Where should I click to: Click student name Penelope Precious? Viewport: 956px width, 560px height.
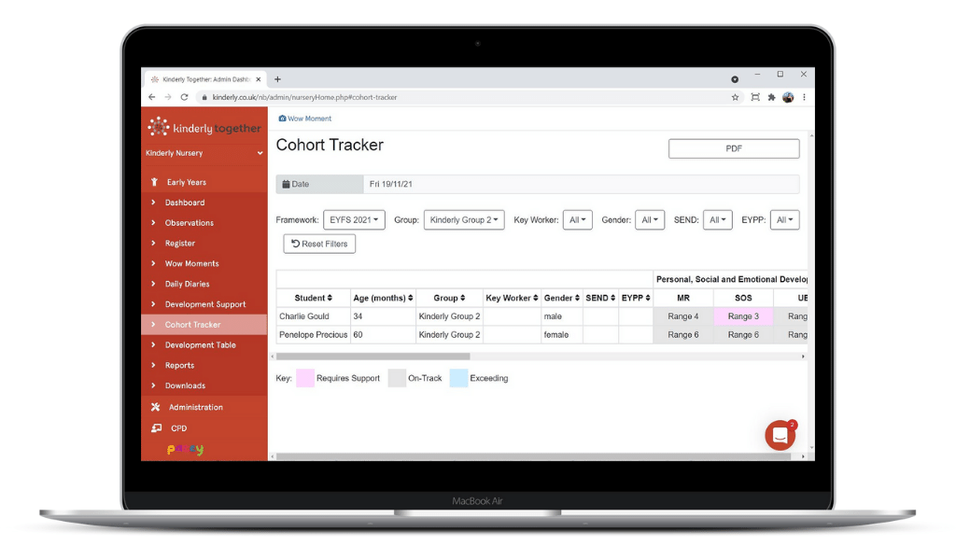click(x=314, y=334)
